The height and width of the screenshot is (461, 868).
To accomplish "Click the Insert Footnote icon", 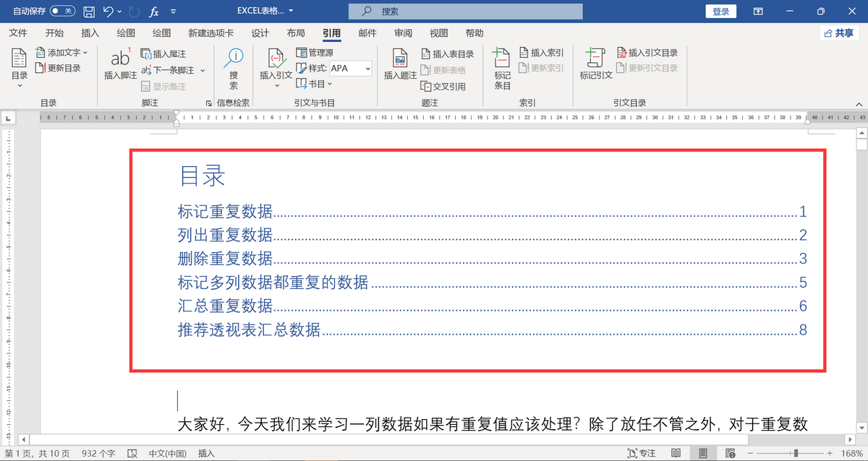I will point(120,59).
